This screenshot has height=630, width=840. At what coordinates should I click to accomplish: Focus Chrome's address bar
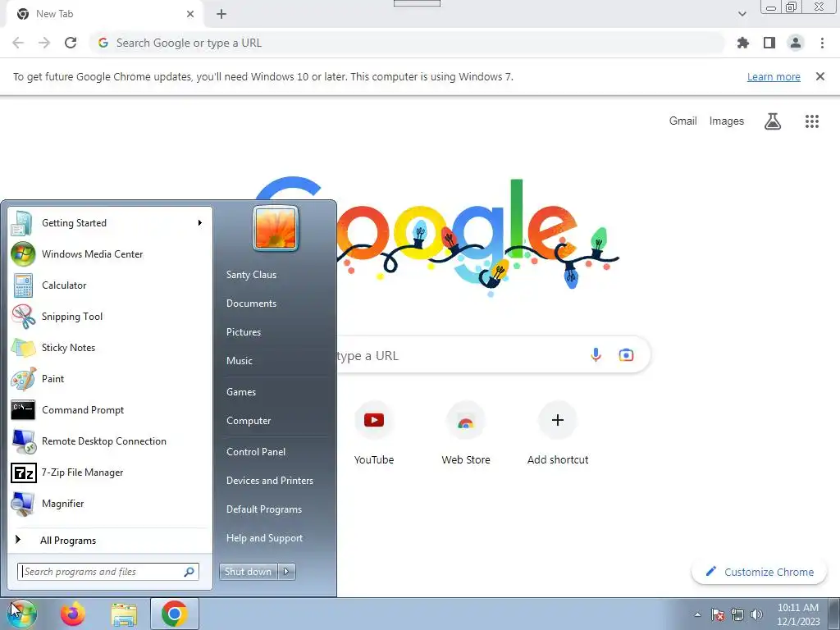(x=407, y=43)
